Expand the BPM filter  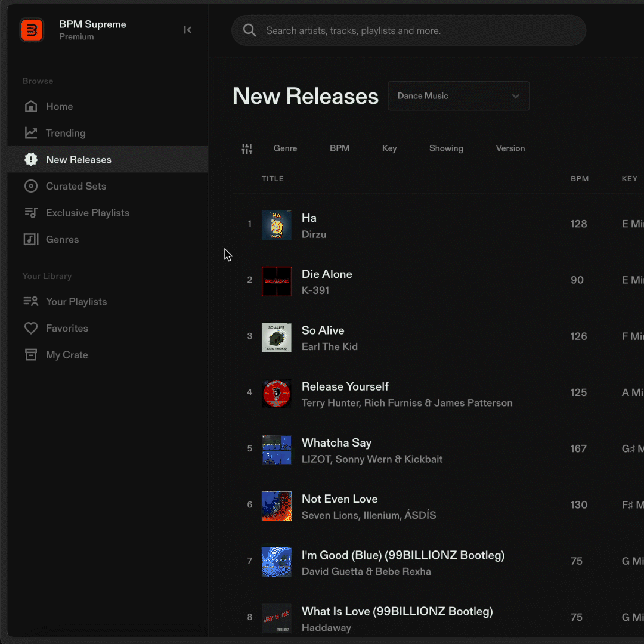340,148
